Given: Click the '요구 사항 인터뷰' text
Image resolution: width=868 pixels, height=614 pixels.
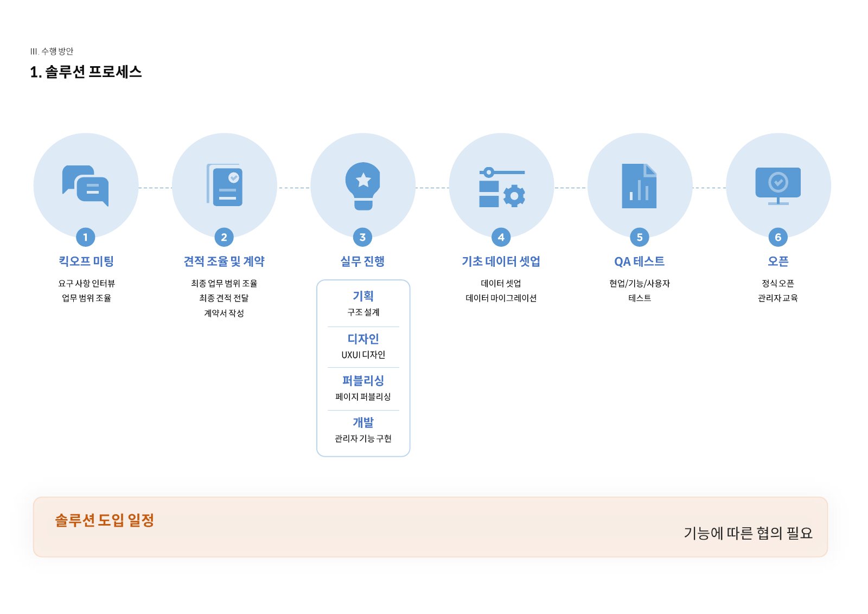Looking at the screenshot, I should pos(86,284).
